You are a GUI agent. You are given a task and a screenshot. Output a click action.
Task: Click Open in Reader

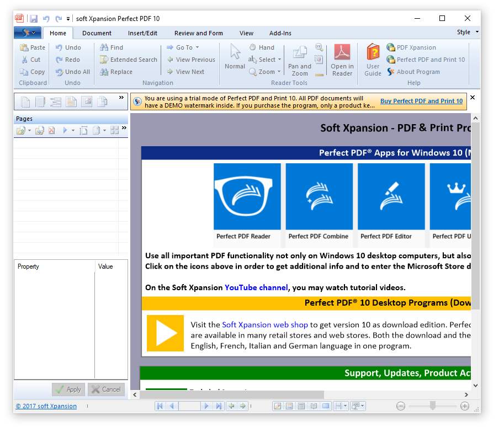coord(342,60)
